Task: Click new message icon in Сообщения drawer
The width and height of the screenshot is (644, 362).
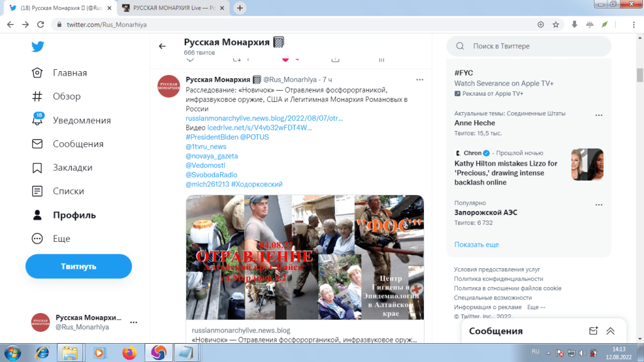Action: pos(594,331)
